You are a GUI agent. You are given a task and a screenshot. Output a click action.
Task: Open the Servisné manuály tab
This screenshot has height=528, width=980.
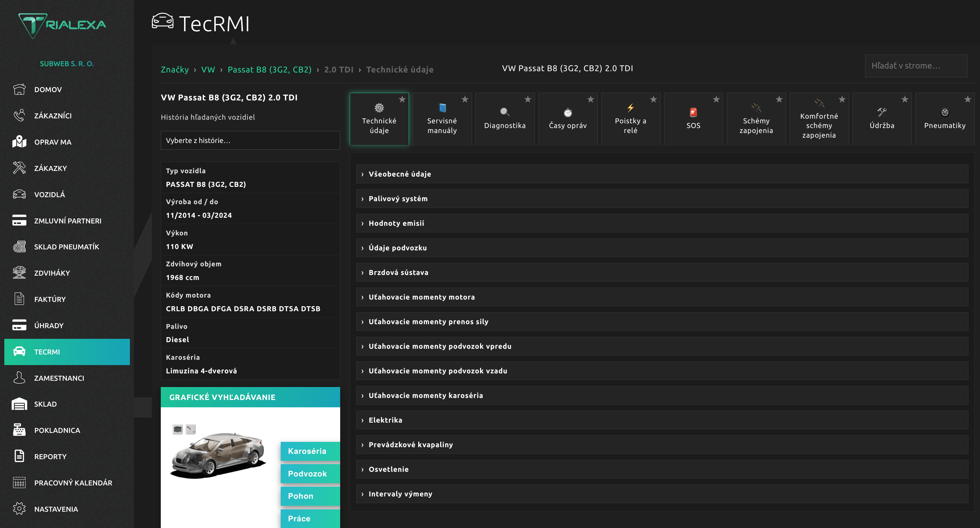442,119
